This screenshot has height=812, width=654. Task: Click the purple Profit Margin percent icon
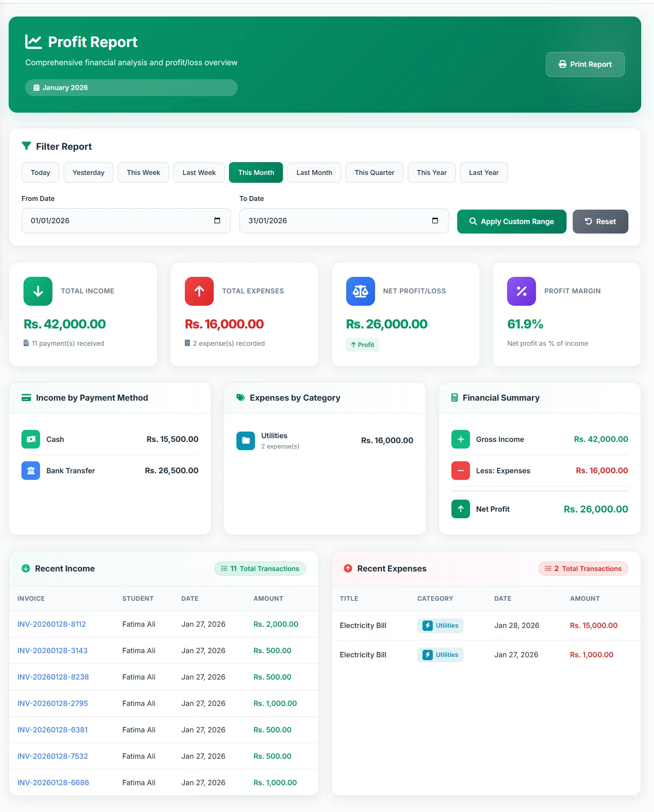tap(521, 291)
